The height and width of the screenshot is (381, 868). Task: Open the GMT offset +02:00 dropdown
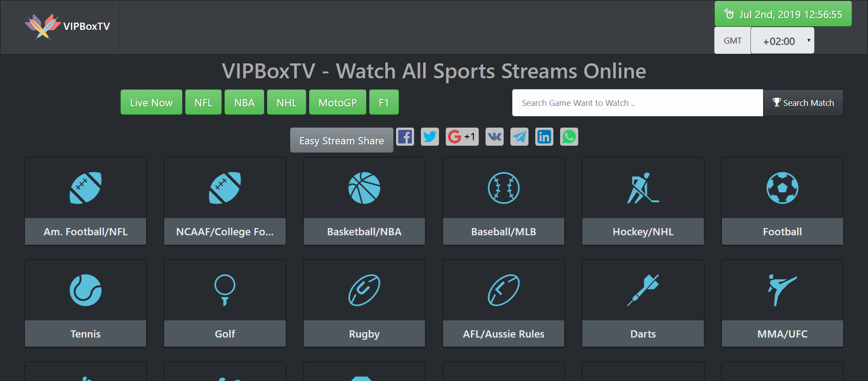coord(782,41)
